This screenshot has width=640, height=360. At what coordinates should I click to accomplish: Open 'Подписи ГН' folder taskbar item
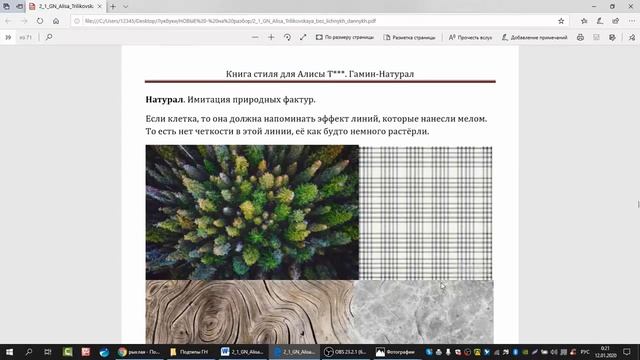pyautogui.click(x=190, y=351)
